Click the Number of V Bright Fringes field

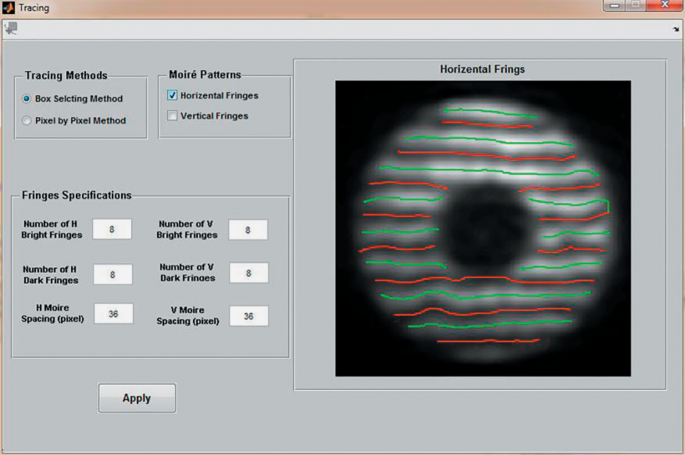[x=248, y=229]
